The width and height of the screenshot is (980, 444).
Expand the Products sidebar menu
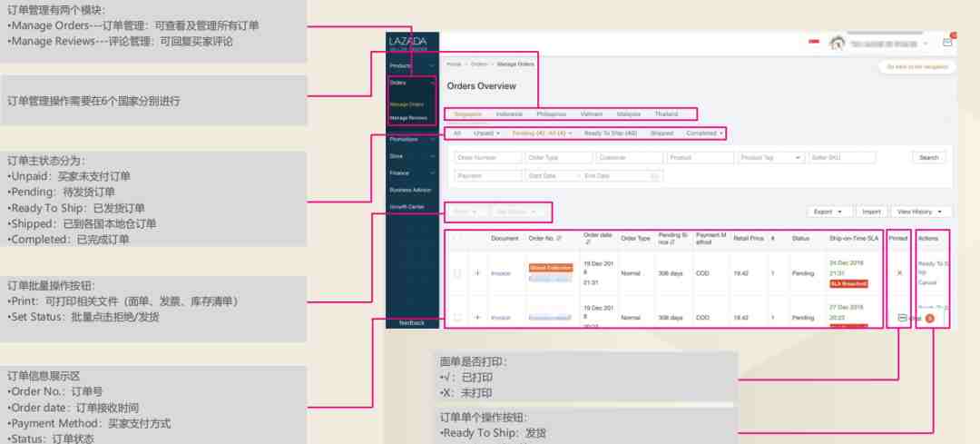click(411, 65)
